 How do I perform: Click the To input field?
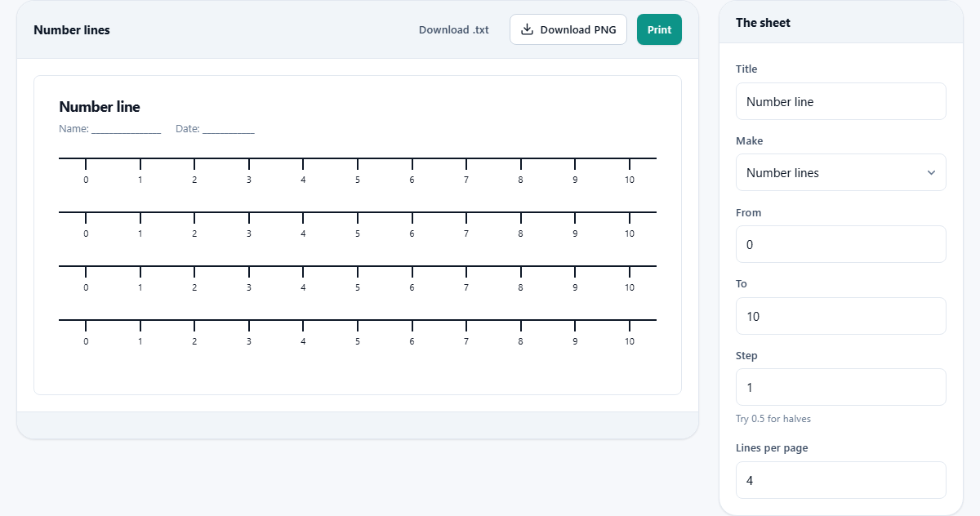pyautogui.click(x=840, y=316)
